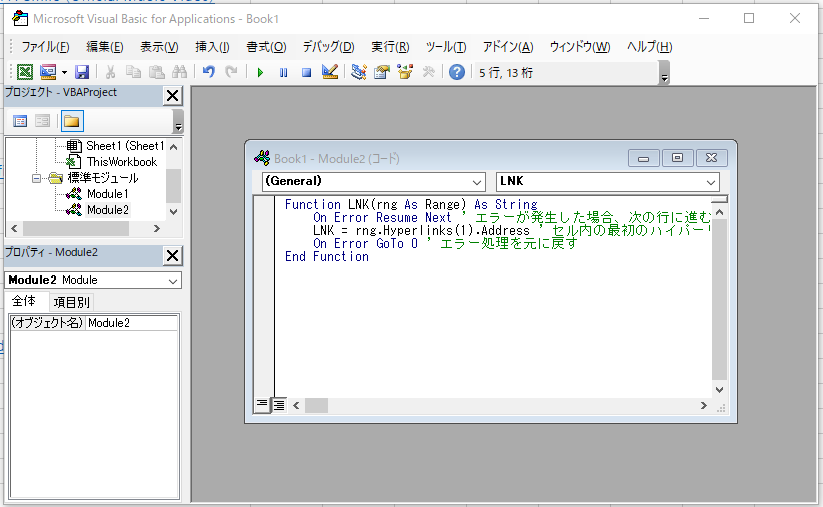Screen dimensions: 823x507
Task: Open VBA Help question mark icon
Action: [x=457, y=72]
